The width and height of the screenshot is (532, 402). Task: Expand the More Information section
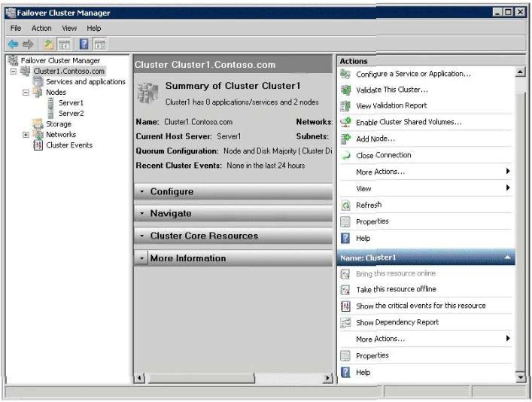point(142,258)
